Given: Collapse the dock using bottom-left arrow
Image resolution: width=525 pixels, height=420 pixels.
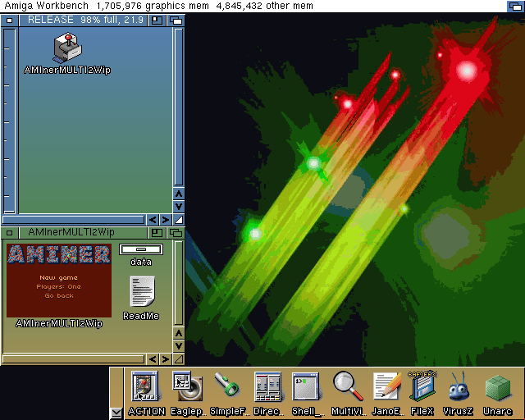Looking at the screenshot, I should 116,413.
